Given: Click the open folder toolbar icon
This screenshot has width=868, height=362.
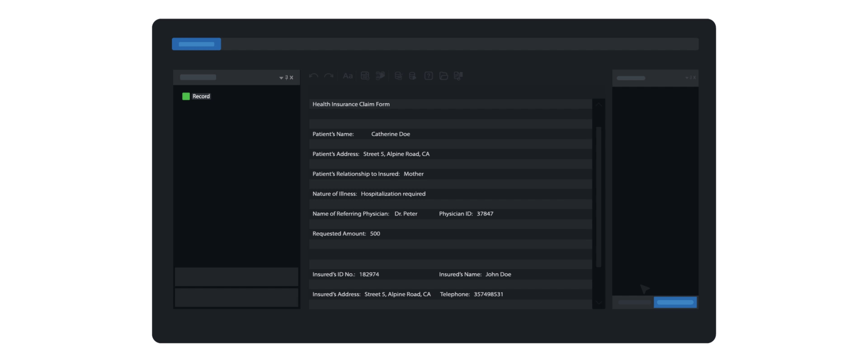Looking at the screenshot, I should coord(443,76).
